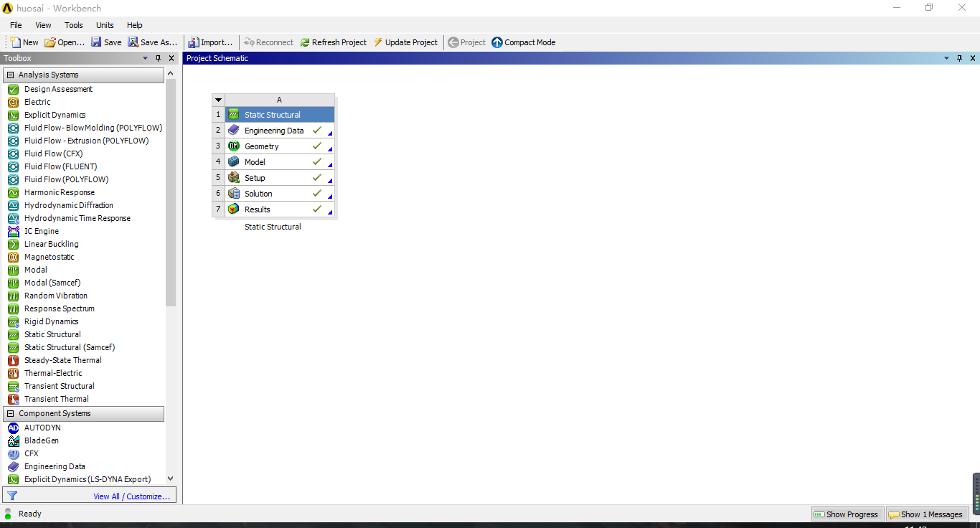This screenshot has height=528, width=980.
Task: Select Fluid Flow (POLYFLOW) in Toolbox
Action: (67, 179)
